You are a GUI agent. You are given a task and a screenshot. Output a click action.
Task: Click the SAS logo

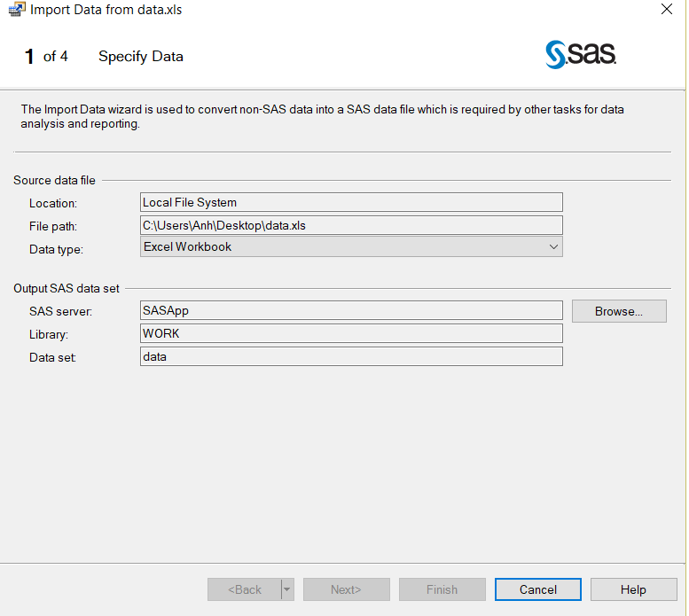click(x=581, y=55)
